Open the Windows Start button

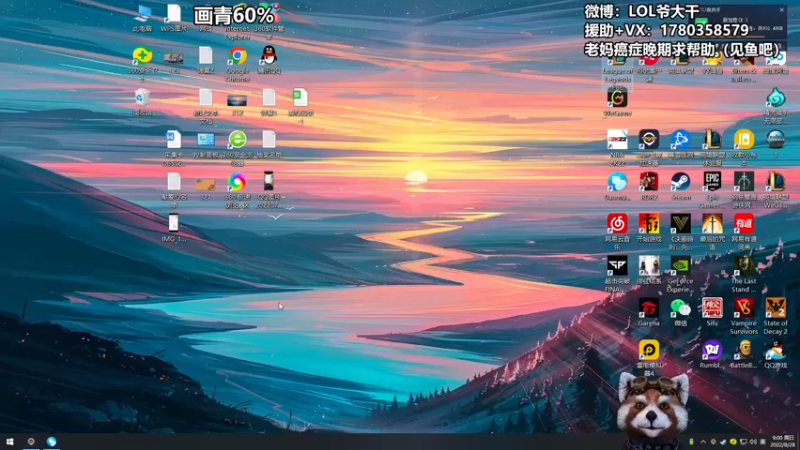(x=10, y=441)
